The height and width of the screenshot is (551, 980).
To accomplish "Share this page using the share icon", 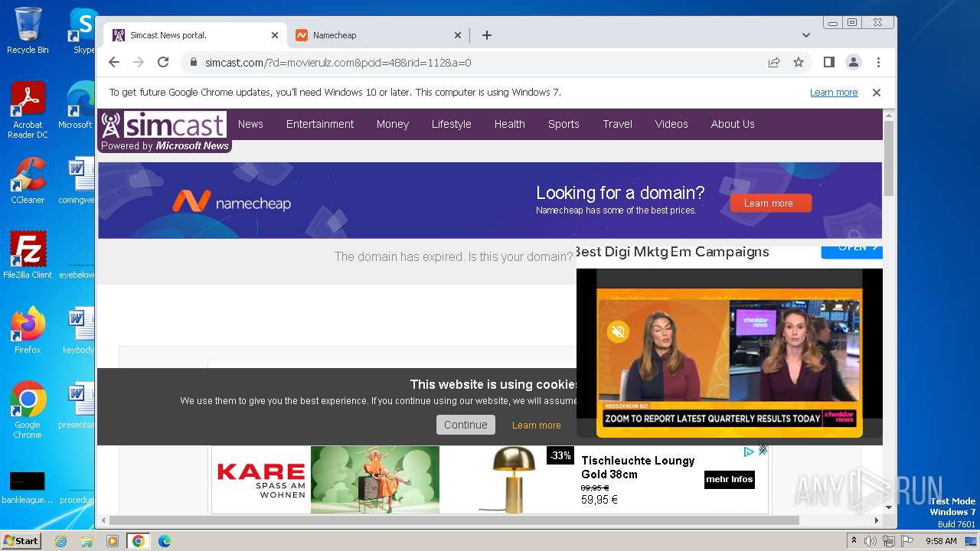I will coord(774,62).
